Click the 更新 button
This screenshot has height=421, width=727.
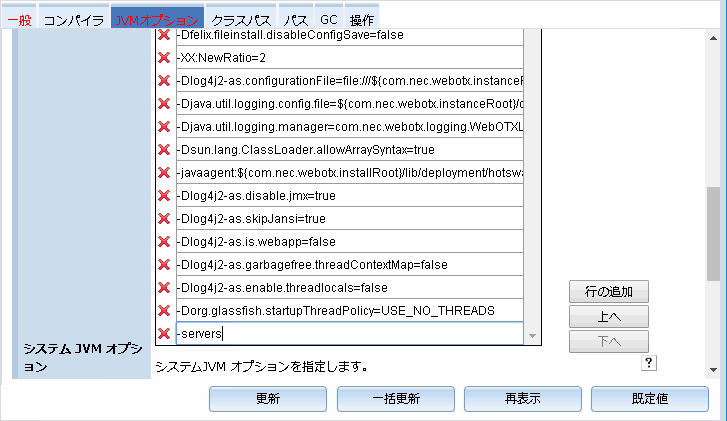268,398
